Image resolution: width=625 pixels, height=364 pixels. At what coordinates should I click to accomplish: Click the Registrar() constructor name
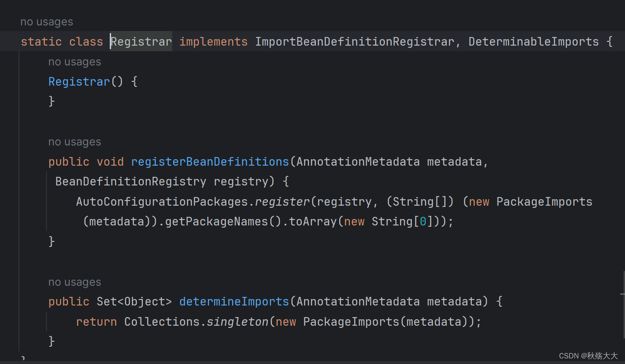coord(79,82)
